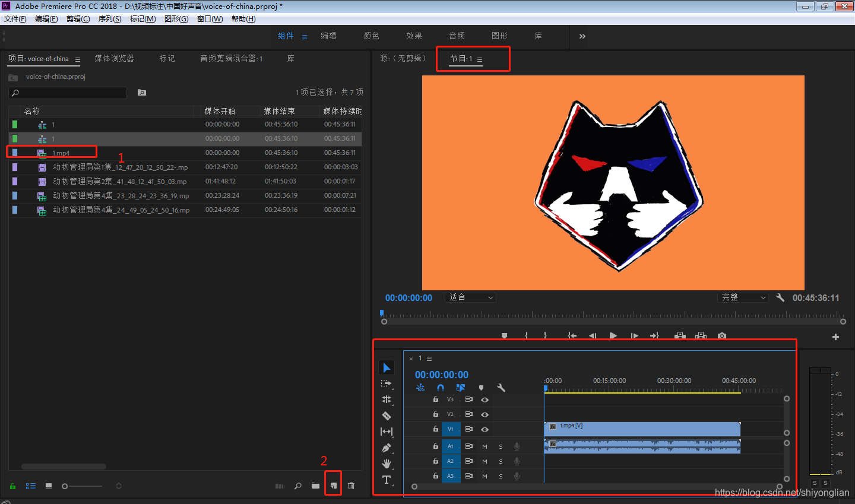Add marker in Program monitor
Image resolution: width=855 pixels, height=504 pixels.
coord(504,335)
